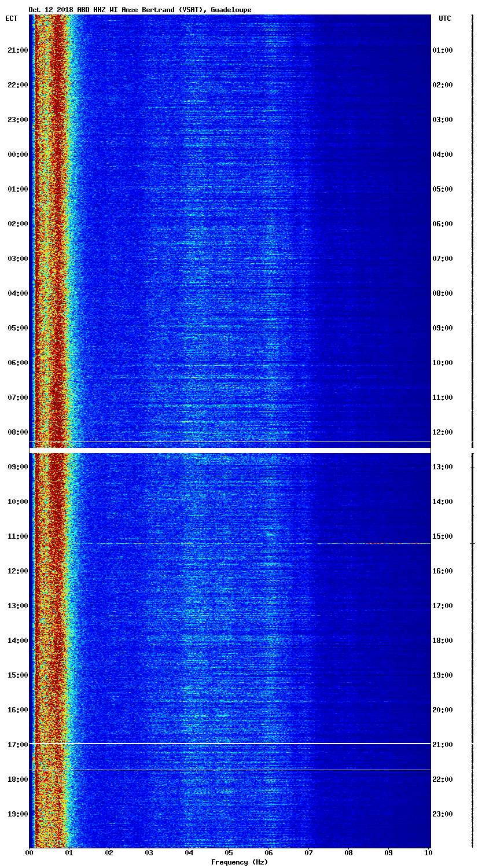The height and width of the screenshot is (868, 493).
Task: Click the 'Frequency (Hz)' axis title
Action: coord(240,862)
